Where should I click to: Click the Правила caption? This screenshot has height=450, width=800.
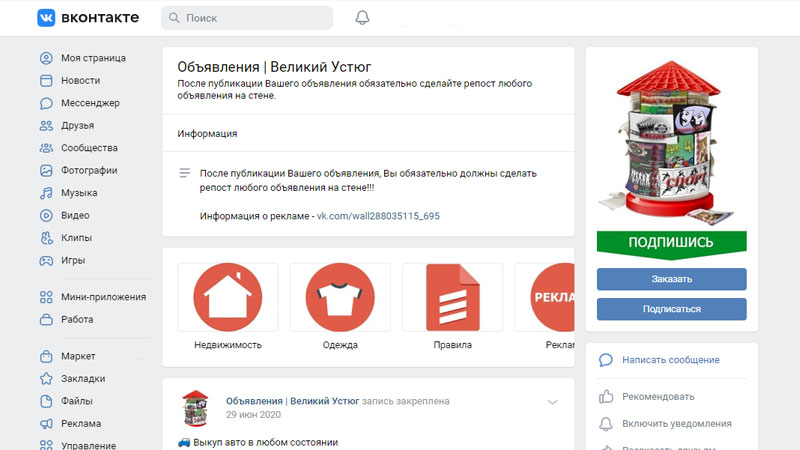453,345
